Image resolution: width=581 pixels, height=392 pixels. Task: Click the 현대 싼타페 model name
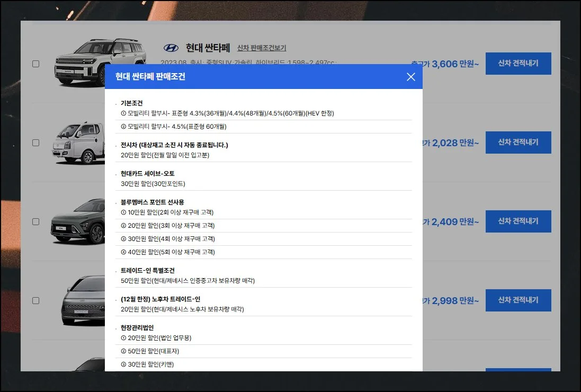tap(208, 48)
